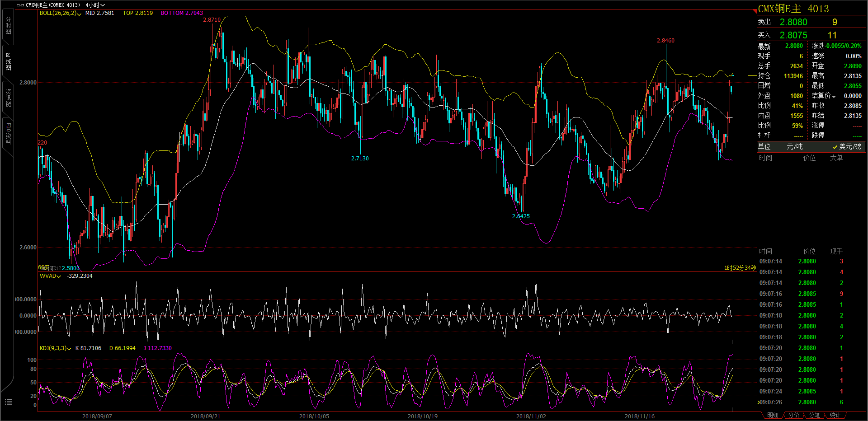
Task: Click the 2018/11/16 date on time axis
Action: point(640,416)
